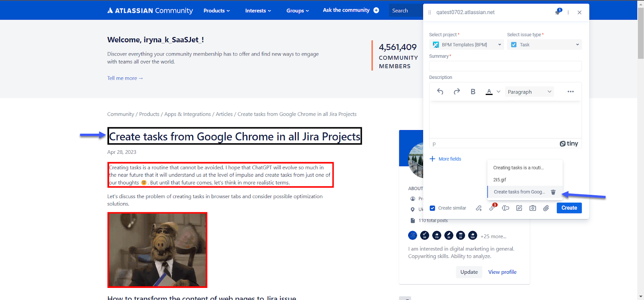Uncheck the Create similar checkbox
This screenshot has height=300, width=644.
[x=432, y=208]
